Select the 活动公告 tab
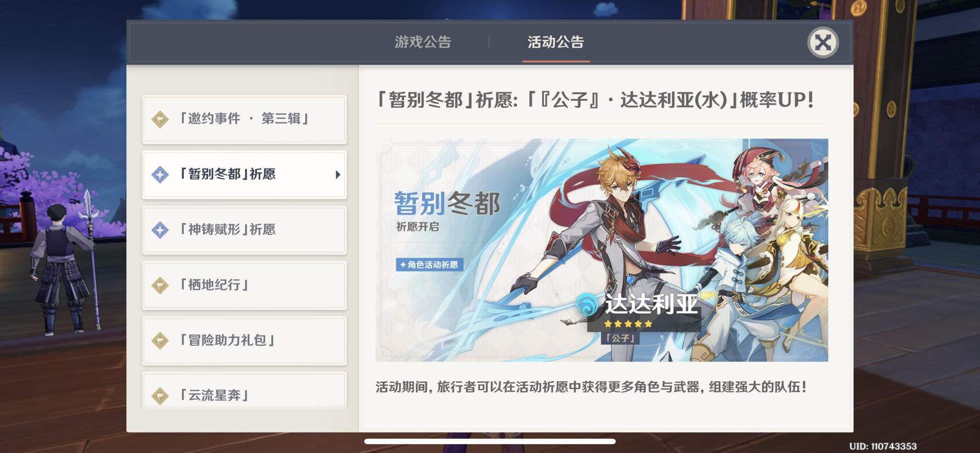 point(556,42)
